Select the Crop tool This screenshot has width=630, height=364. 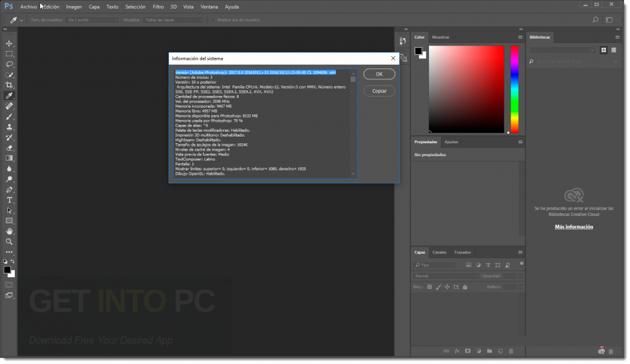point(9,85)
